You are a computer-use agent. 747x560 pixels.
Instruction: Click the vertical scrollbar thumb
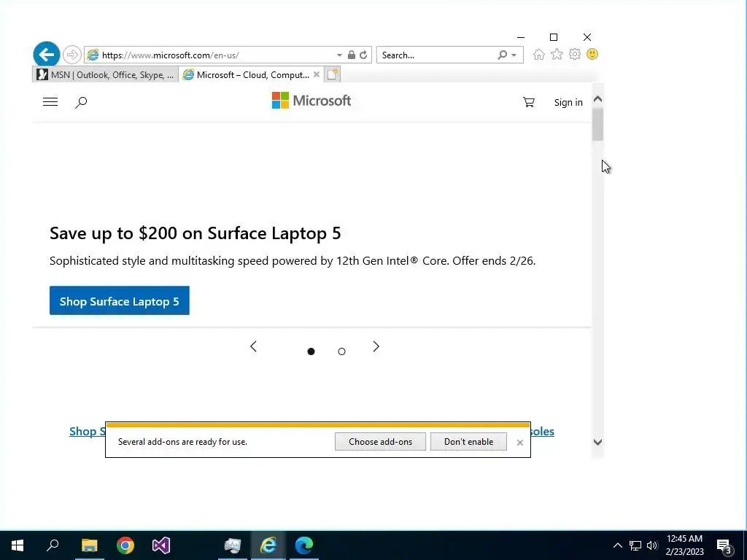[x=598, y=124]
